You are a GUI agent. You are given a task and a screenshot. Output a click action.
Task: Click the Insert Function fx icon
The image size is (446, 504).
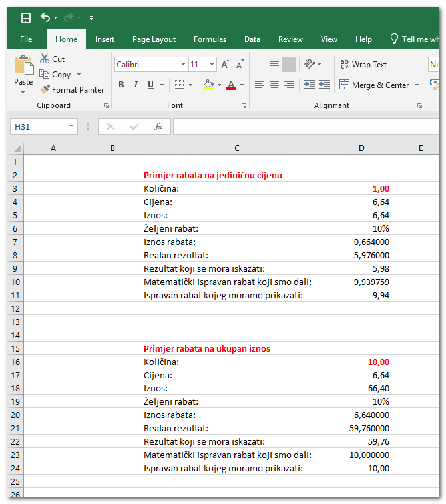pyautogui.click(x=158, y=126)
